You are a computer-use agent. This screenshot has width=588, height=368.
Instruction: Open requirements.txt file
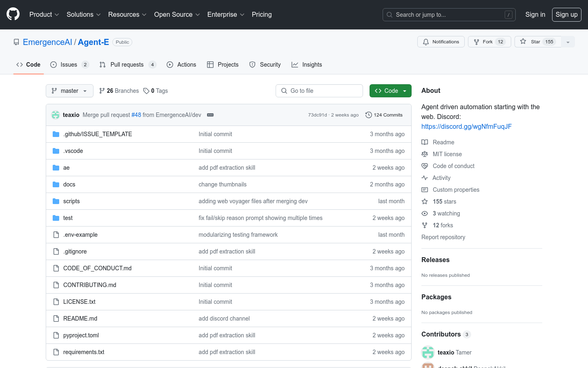click(84, 352)
